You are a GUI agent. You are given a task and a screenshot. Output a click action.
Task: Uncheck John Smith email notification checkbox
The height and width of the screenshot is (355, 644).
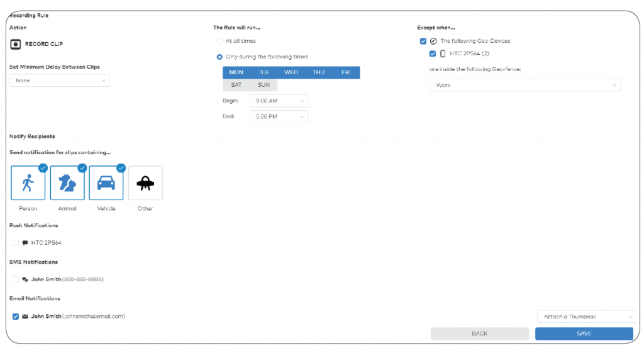tap(15, 317)
